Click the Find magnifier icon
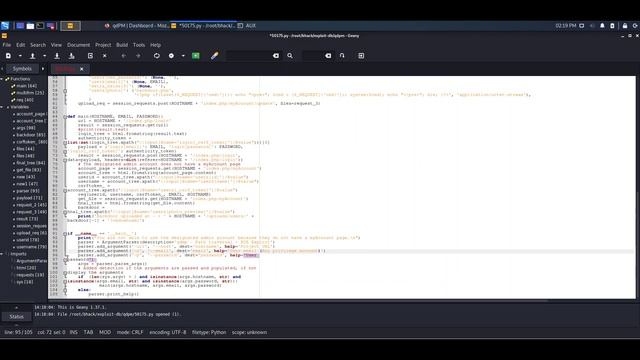The width and height of the screenshot is (640, 360). click(290, 56)
